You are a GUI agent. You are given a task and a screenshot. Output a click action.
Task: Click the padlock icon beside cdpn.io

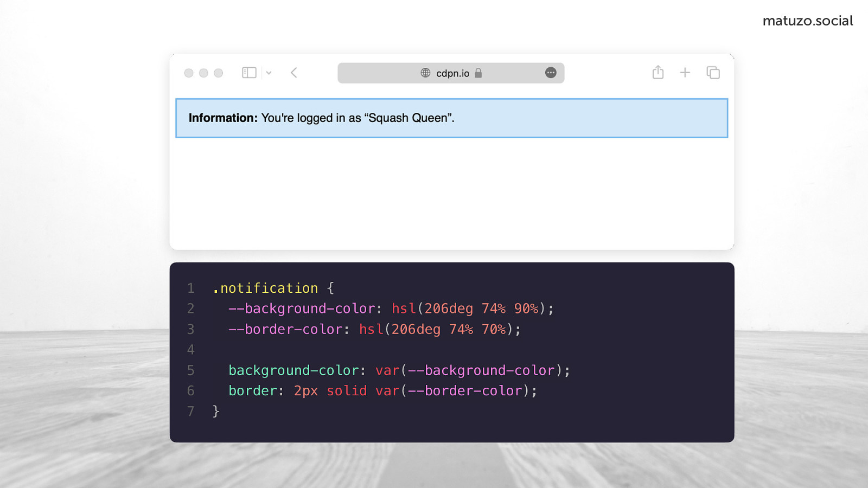point(478,73)
